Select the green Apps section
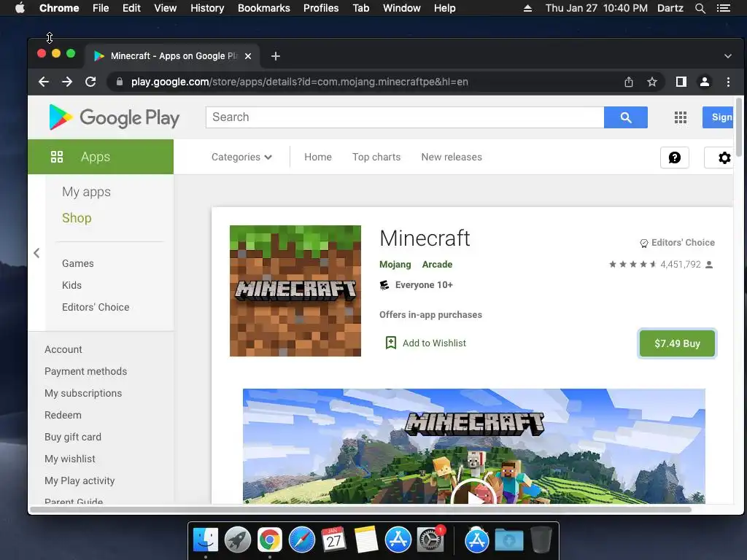 pos(101,157)
